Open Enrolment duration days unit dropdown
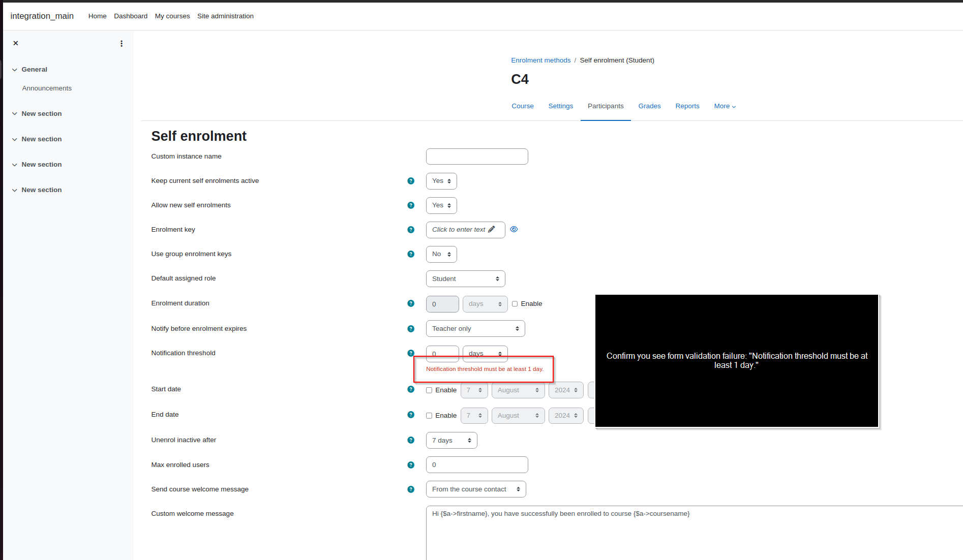 485,304
